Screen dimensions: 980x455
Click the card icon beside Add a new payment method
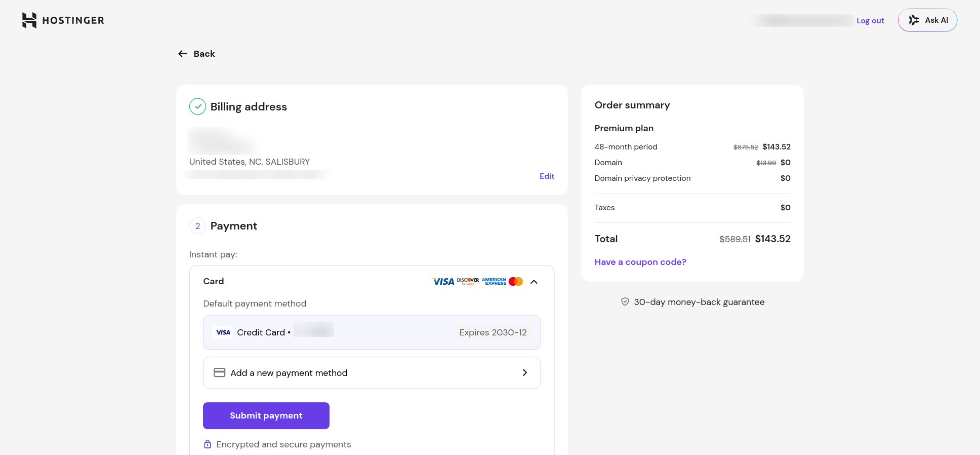tap(219, 373)
